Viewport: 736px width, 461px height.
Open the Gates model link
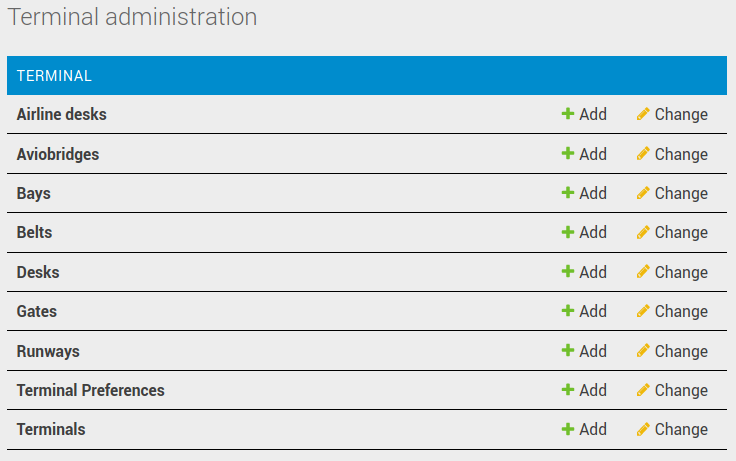click(37, 311)
